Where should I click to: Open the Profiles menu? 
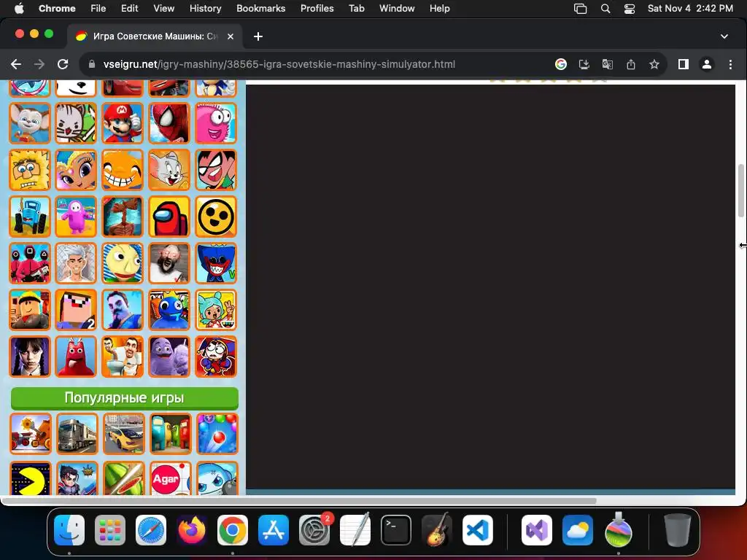tap(317, 9)
